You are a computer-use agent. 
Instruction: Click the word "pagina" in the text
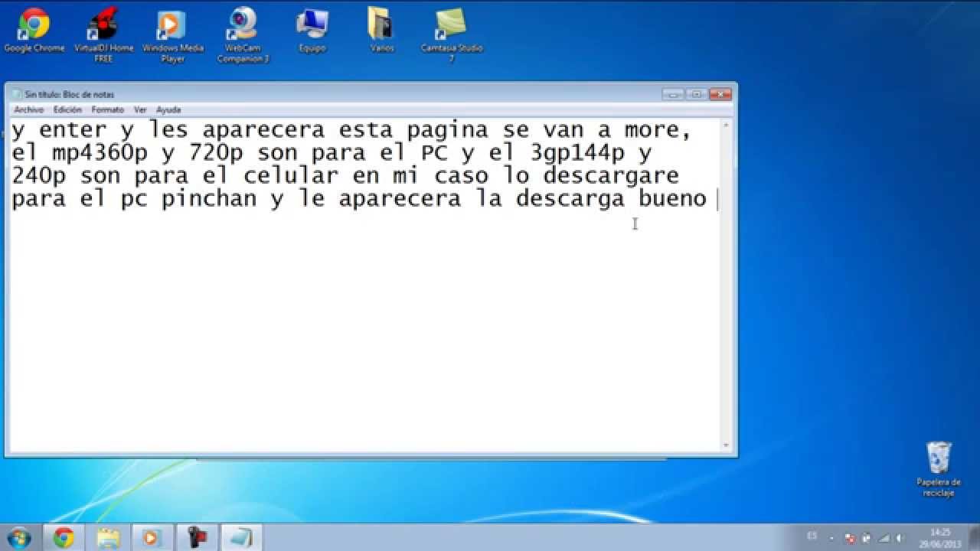[x=448, y=131]
